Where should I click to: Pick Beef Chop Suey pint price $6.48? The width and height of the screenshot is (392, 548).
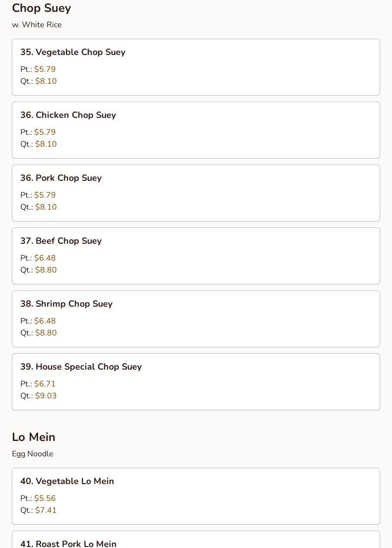coord(45,258)
